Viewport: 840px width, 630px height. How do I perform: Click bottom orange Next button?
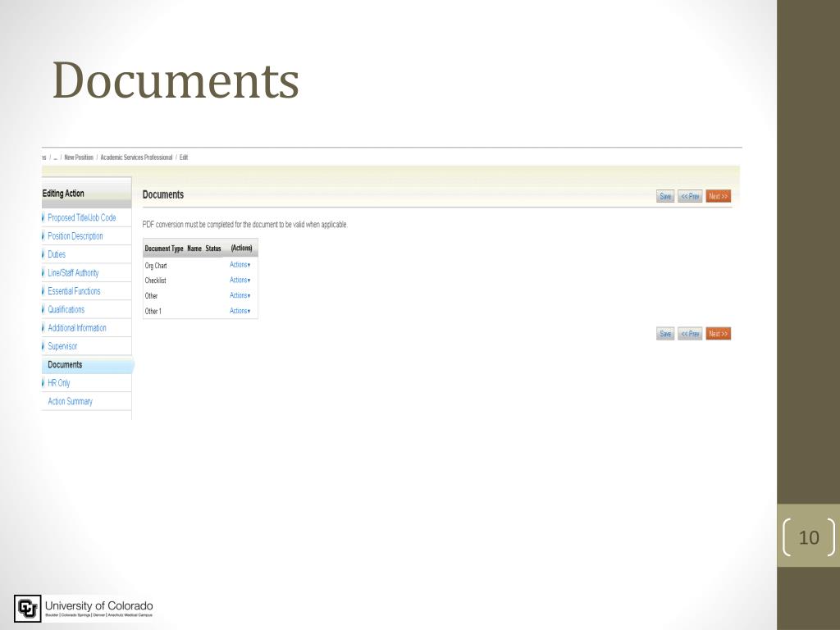[x=719, y=334]
